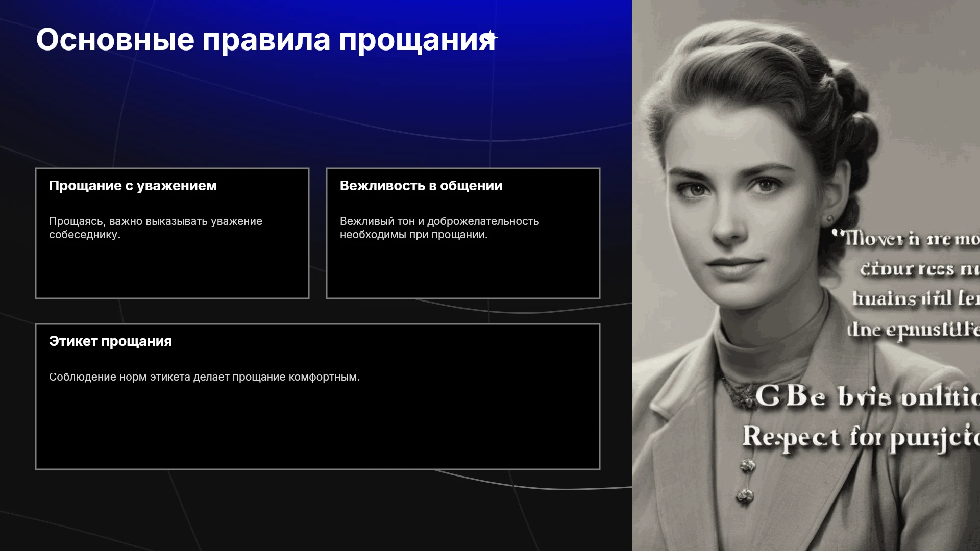The height and width of the screenshot is (551, 980).
Task: Click the lower button on the jacket
Action: 746,494
